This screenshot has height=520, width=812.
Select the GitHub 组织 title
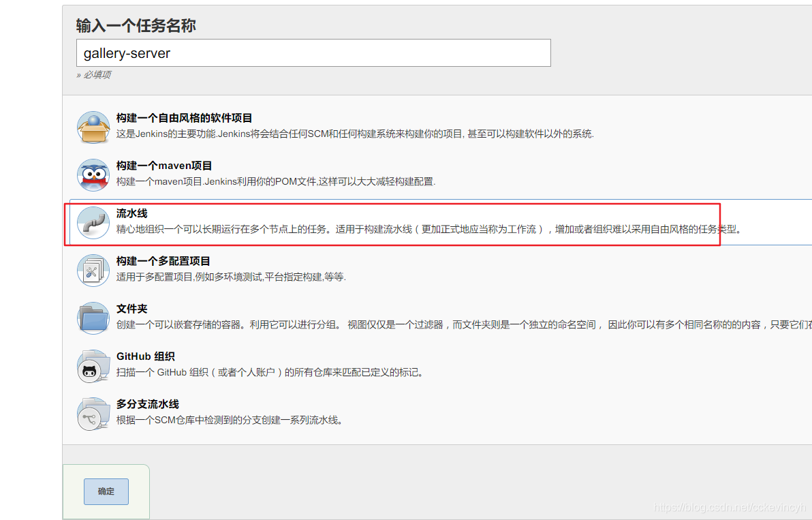pyautogui.click(x=146, y=356)
